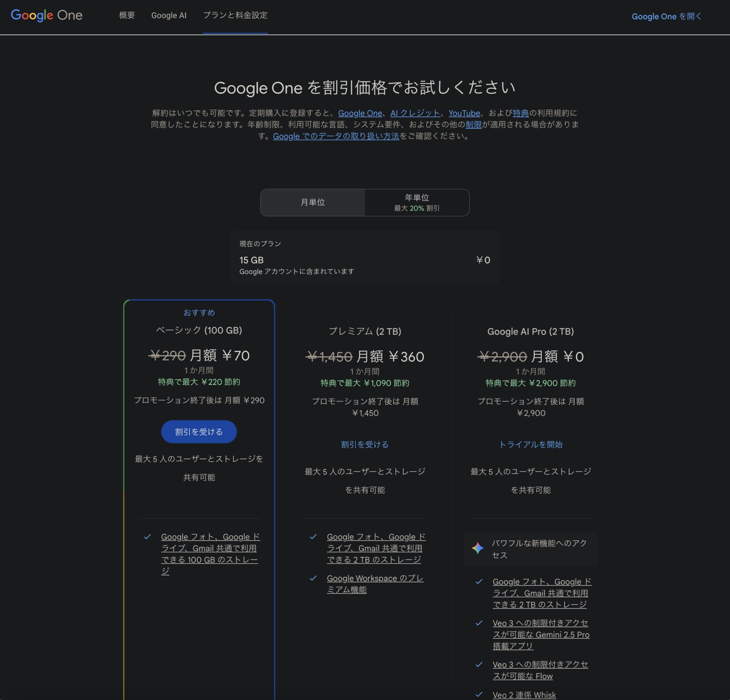Click the プレミアム (2 TB) plan title
The height and width of the screenshot is (700, 730).
click(365, 331)
